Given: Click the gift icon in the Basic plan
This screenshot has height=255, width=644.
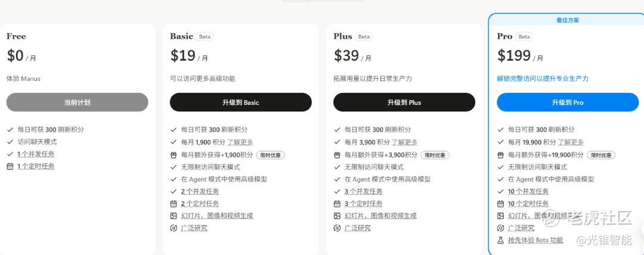Looking at the screenshot, I should [174, 155].
